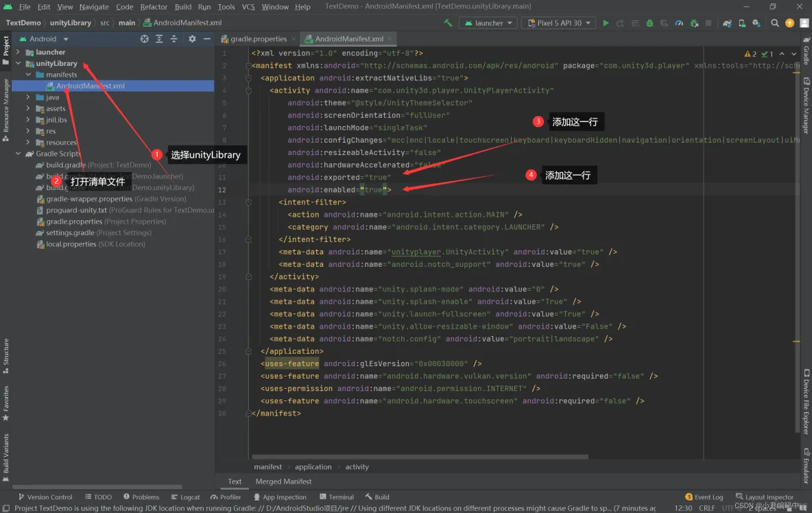Open the Event Log
812x513 pixels.
[x=704, y=497]
